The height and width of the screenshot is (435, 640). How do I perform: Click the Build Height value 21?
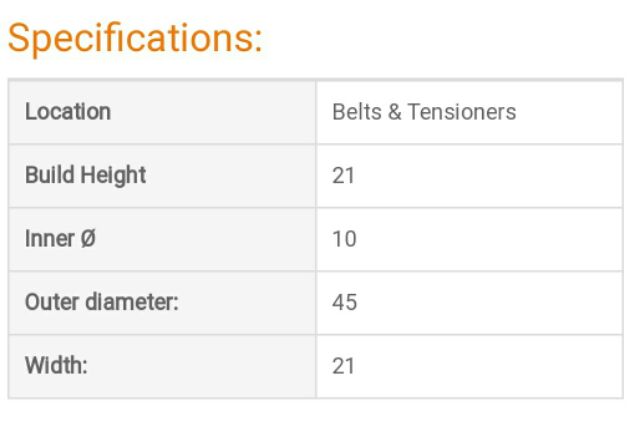pyautogui.click(x=344, y=176)
